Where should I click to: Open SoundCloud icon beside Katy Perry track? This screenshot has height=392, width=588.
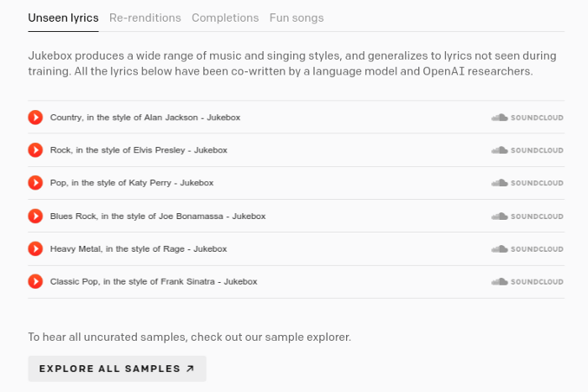tap(527, 183)
